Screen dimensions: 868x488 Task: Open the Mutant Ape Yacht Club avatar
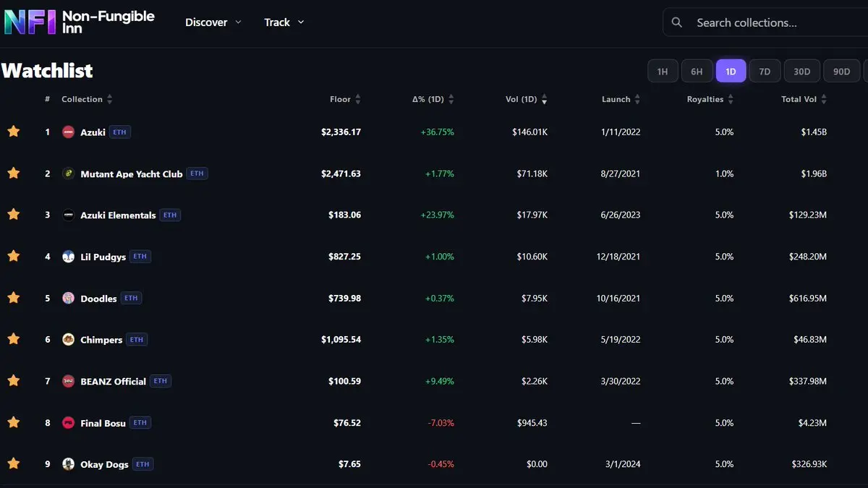coord(68,174)
